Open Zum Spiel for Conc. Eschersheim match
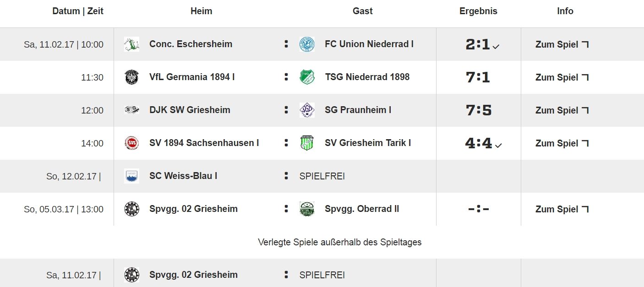 coord(562,44)
